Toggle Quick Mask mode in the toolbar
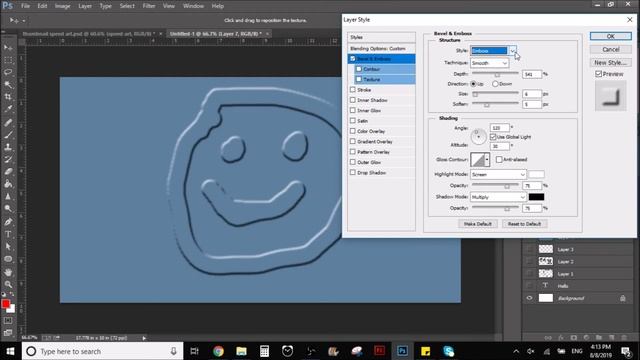 [8, 321]
